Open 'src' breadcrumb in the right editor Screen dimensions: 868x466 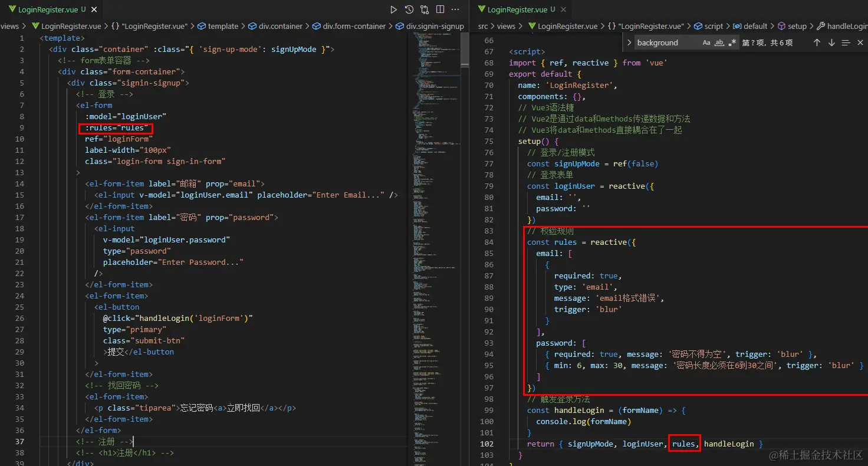pyautogui.click(x=483, y=26)
